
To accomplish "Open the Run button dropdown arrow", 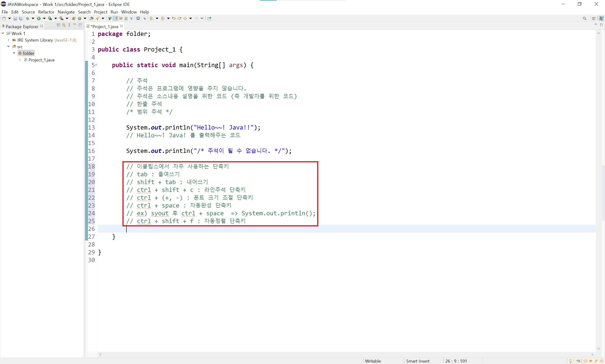I will tap(44, 18).
